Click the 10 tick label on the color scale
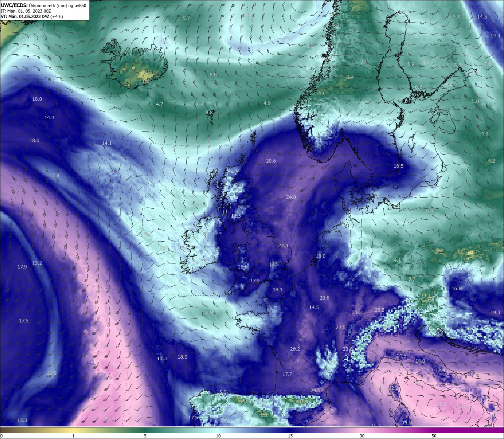Viewport: 504px width, 439px height. pyautogui.click(x=218, y=436)
